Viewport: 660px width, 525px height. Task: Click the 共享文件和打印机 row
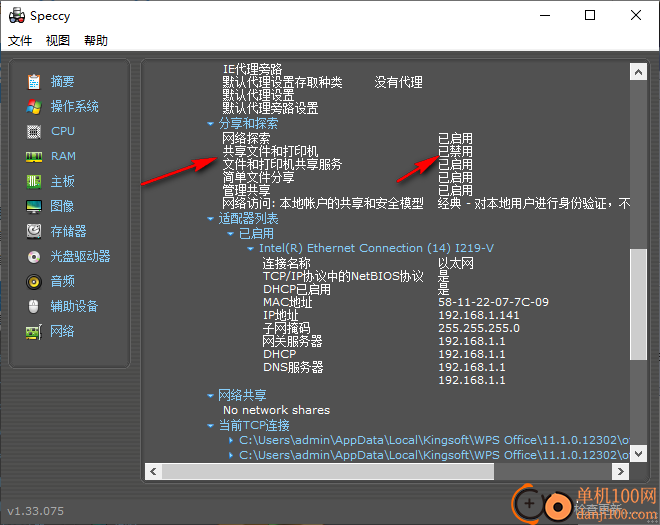pyautogui.click(x=347, y=151)
